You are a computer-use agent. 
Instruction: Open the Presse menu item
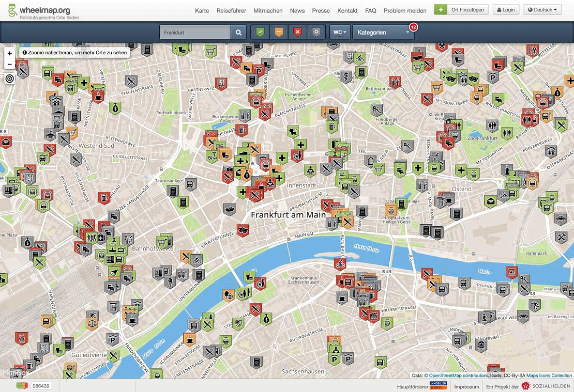click(x=321, y=11)
